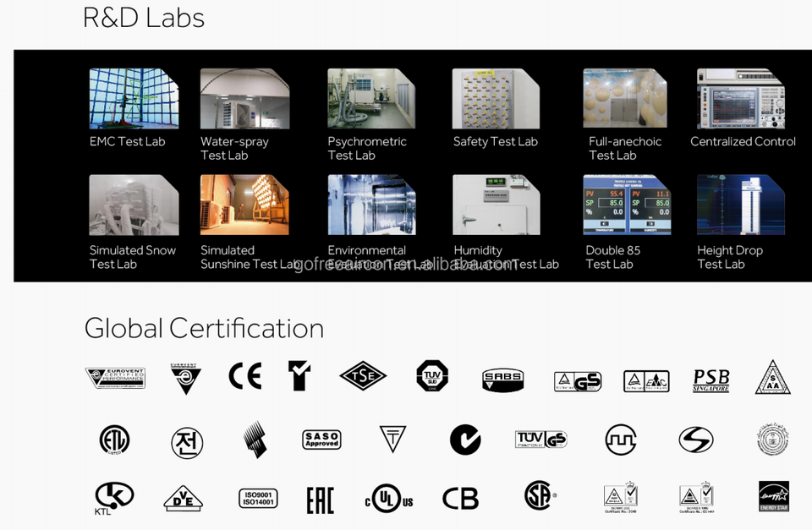The image size is (812, 530).
Task: Click the EMC Test Lab caption
Action: [128, 141]
